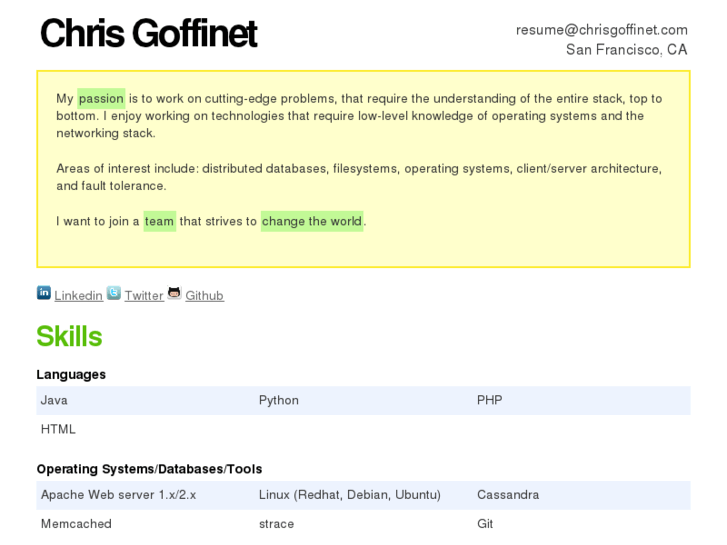Click the highlighted phrase "change the world"
The image size is (727, 545).
(x=312, y=221)
